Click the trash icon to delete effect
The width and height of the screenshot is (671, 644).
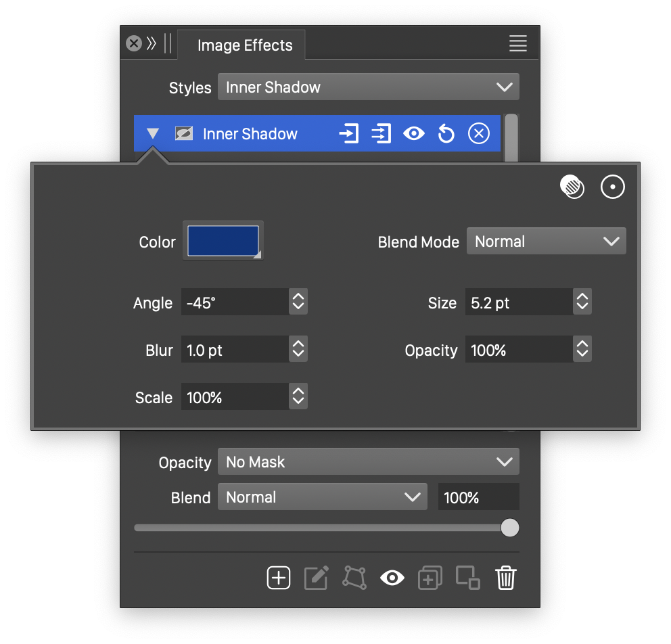(x=506, y=578)
